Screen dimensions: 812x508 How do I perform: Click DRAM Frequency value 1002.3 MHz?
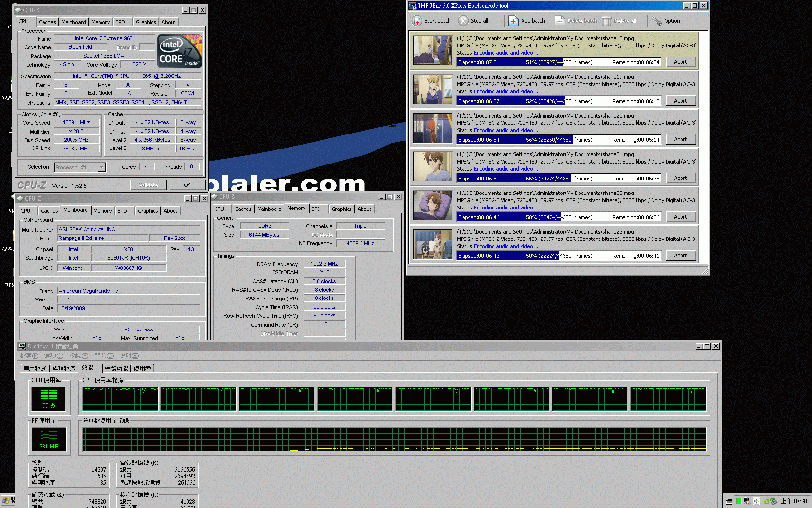click(324, 264)
